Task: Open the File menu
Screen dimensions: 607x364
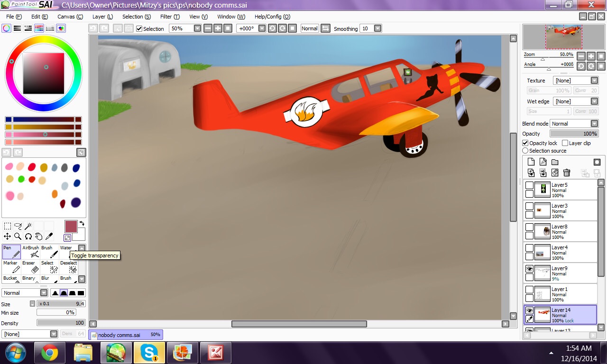Action: (14, 17)
